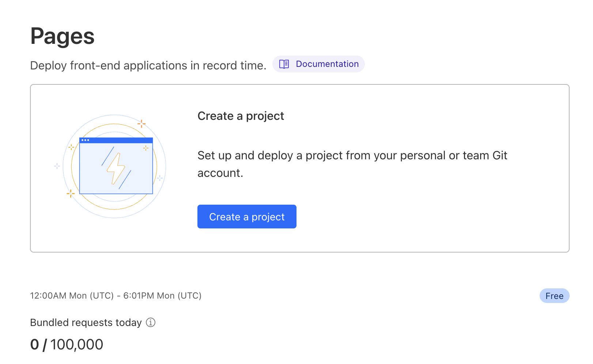The image size is (593, 364).
Task: Expand the Create a project card
Action: (300, 168)
